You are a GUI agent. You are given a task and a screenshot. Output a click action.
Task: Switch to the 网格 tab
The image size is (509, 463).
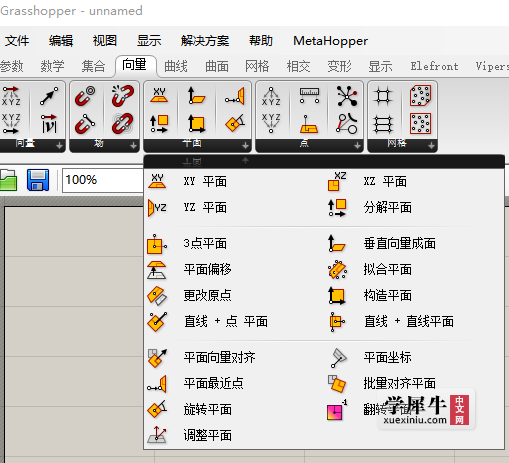point(257,66)
